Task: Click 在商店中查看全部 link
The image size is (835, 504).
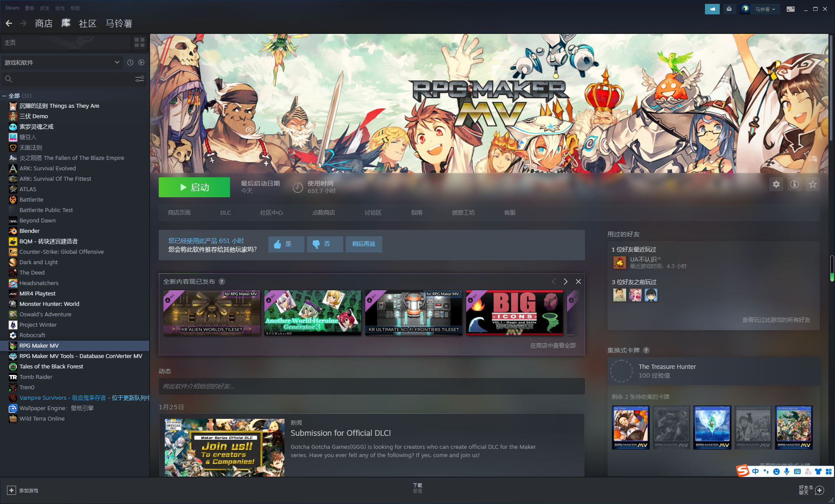Action: pos(553,346)
